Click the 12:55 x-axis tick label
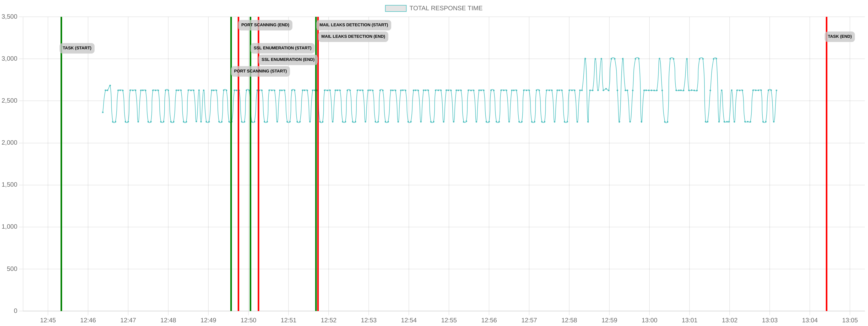This screenshot has height=326, width=868. tap(449, 320)
